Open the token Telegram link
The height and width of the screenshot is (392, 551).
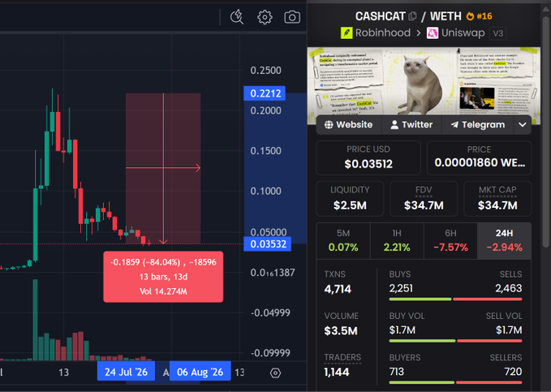click(x=478, y=125)
